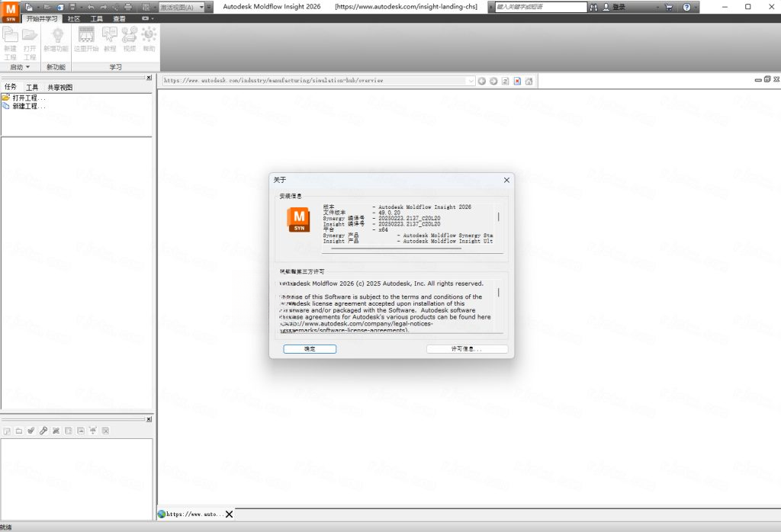Click 打开工程... in the task list

click(x=28, y=98)
